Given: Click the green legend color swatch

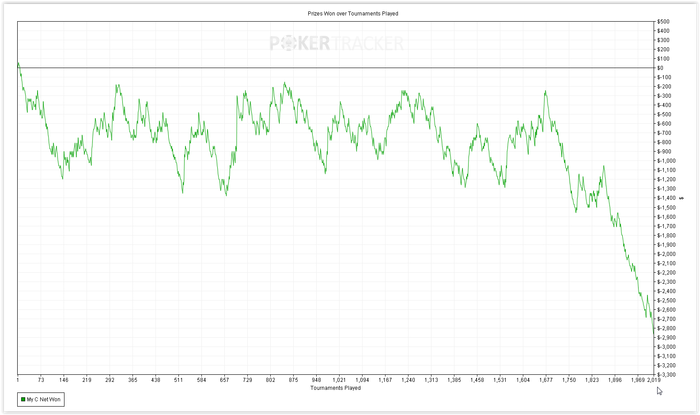Looking at the screenshot, I should [x=23, y=399].
